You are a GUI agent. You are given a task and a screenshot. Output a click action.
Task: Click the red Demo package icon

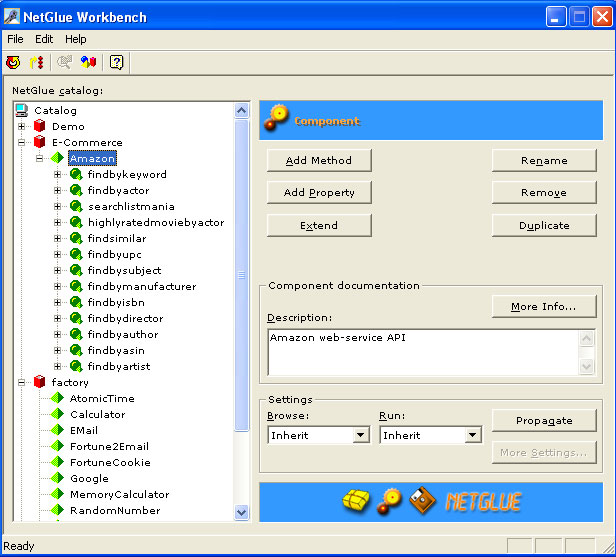[40, 127]
